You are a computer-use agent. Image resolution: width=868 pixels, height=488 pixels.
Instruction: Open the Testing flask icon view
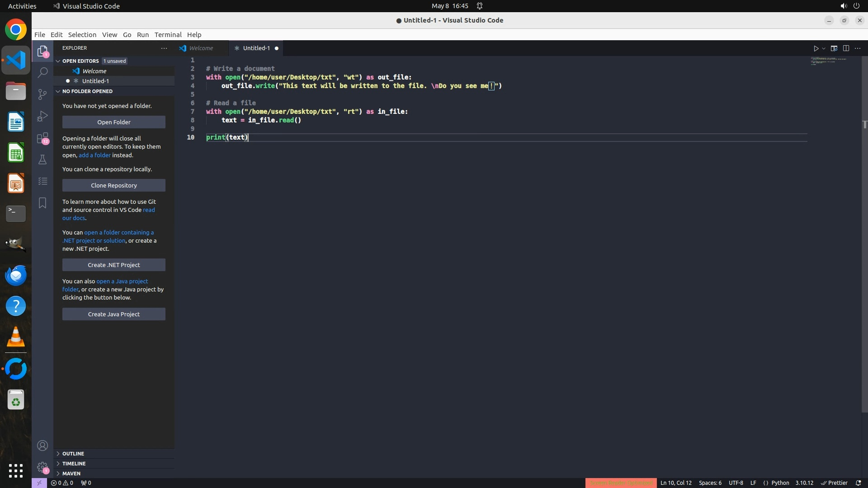tap(42, 160)
